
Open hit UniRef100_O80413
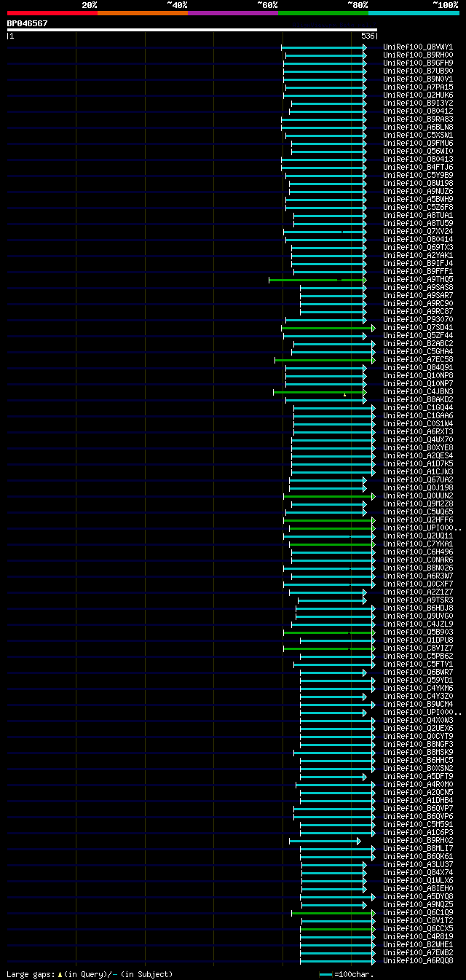[418, 159]
